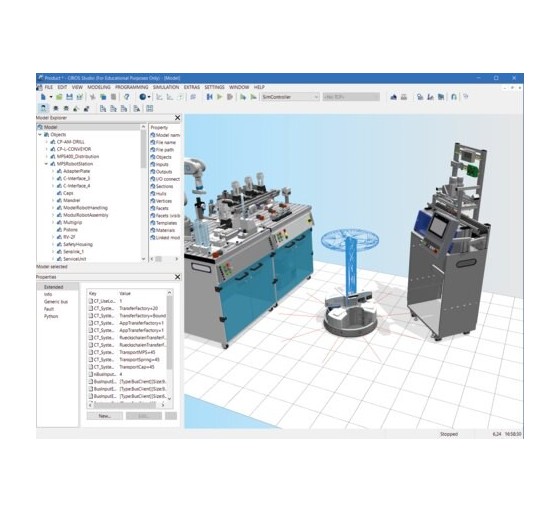This screenshot has width=560, height=513.
Task: Click the disabled Edit button beside New
Action: (144, 416)
